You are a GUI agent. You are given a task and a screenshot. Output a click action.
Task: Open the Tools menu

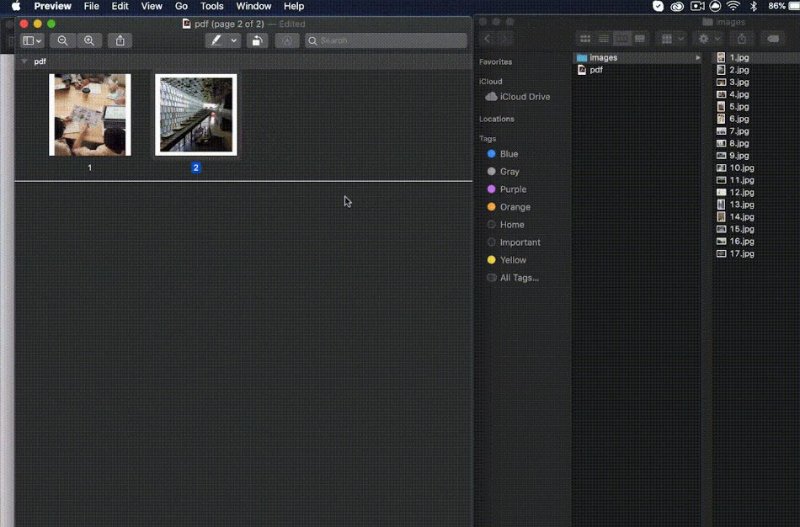point(211,6)
